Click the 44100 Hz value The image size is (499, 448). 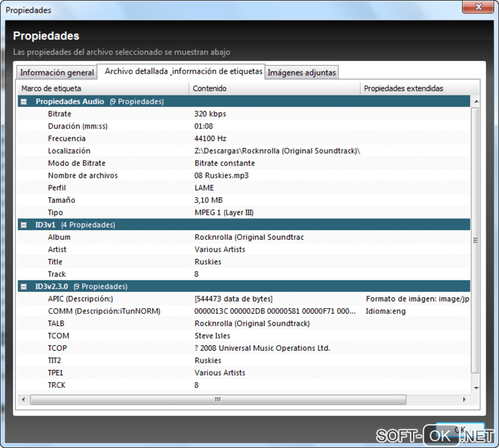pos(210,138)
